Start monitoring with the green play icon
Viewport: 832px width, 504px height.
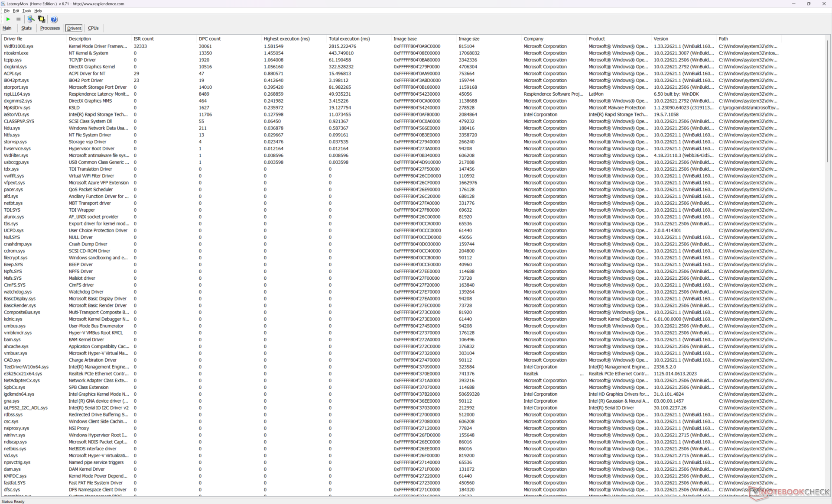(x=8, y=19)
